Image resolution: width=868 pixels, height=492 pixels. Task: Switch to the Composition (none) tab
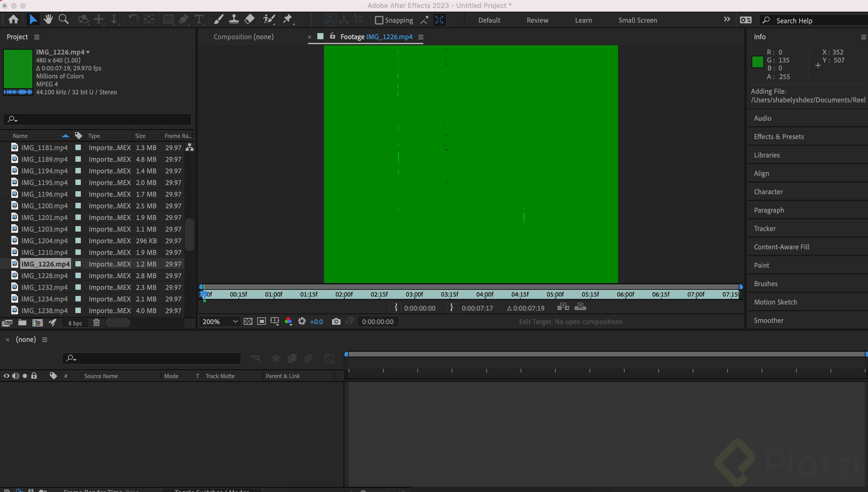tap(243, 36)
